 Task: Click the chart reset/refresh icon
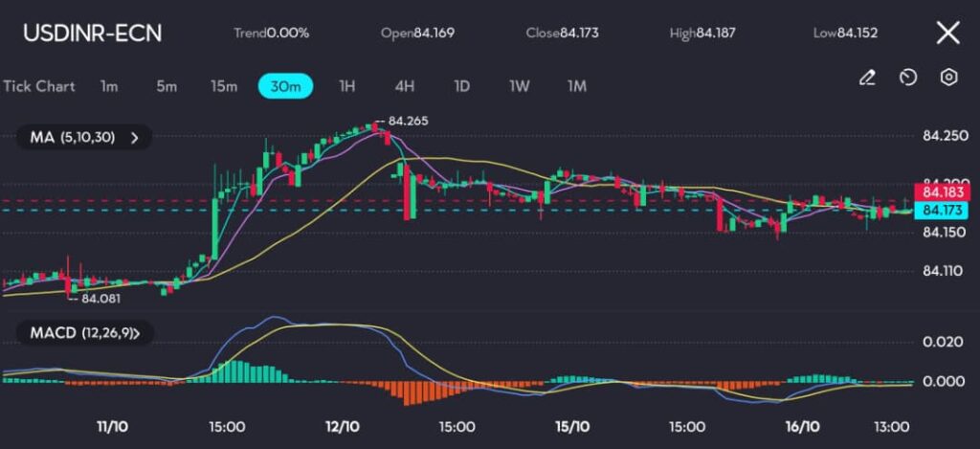908,78
